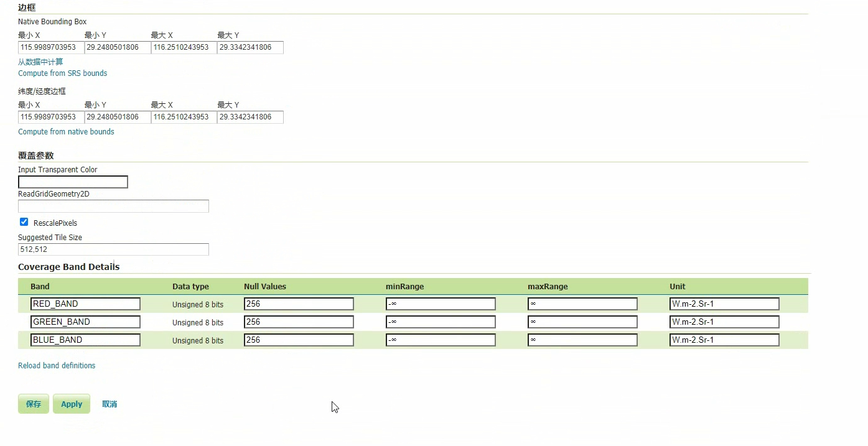Click the 保存 save button

coord(34,404)
